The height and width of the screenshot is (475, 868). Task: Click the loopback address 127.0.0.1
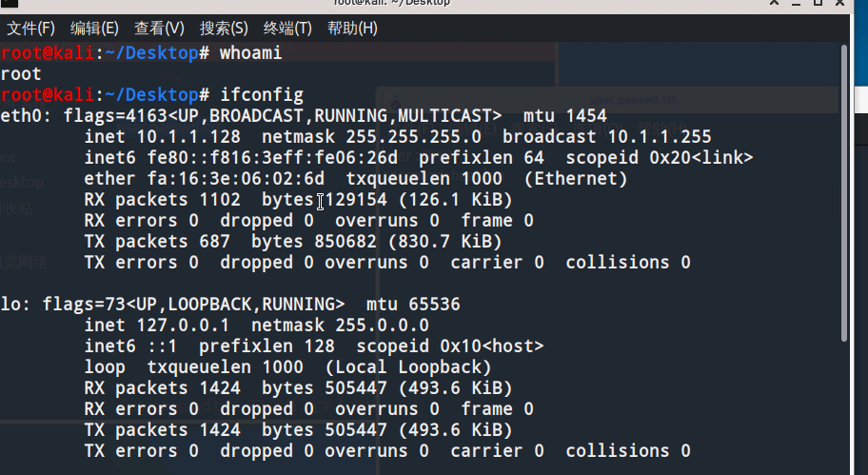[x=183, y=325]
